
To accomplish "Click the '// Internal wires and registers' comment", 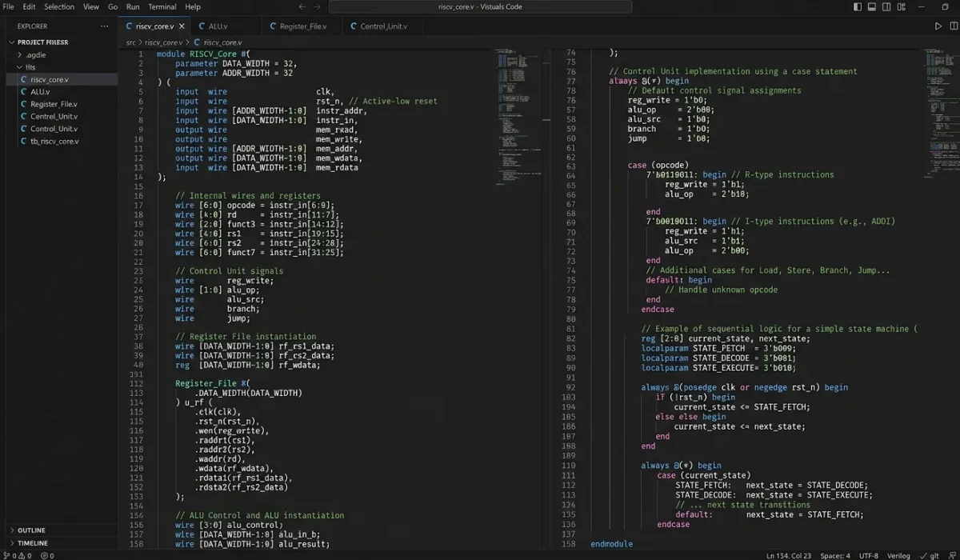I will 248,196.
